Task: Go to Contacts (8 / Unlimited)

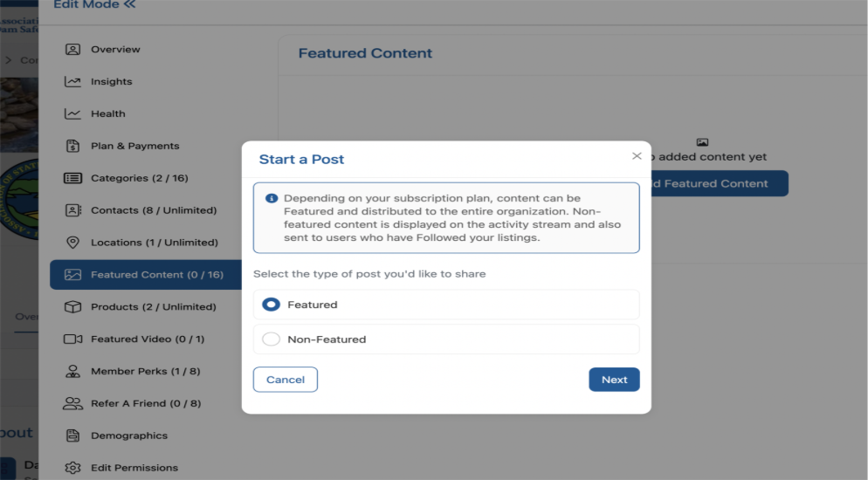Action: pyautogui.click(x=153, y=210)
